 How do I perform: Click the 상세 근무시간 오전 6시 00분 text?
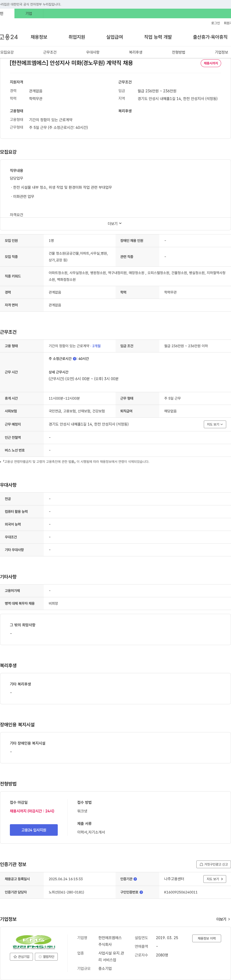click(x=83, y=378)
